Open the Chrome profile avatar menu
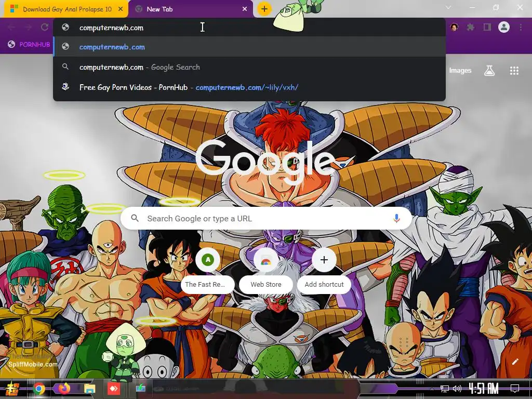The image size is (532, 399). (x=504, y=27)
